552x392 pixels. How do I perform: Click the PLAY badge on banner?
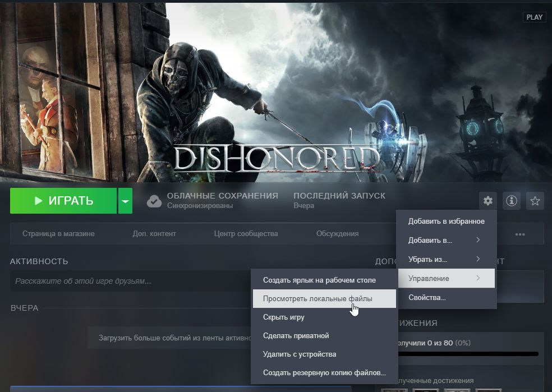pos(535,17)
